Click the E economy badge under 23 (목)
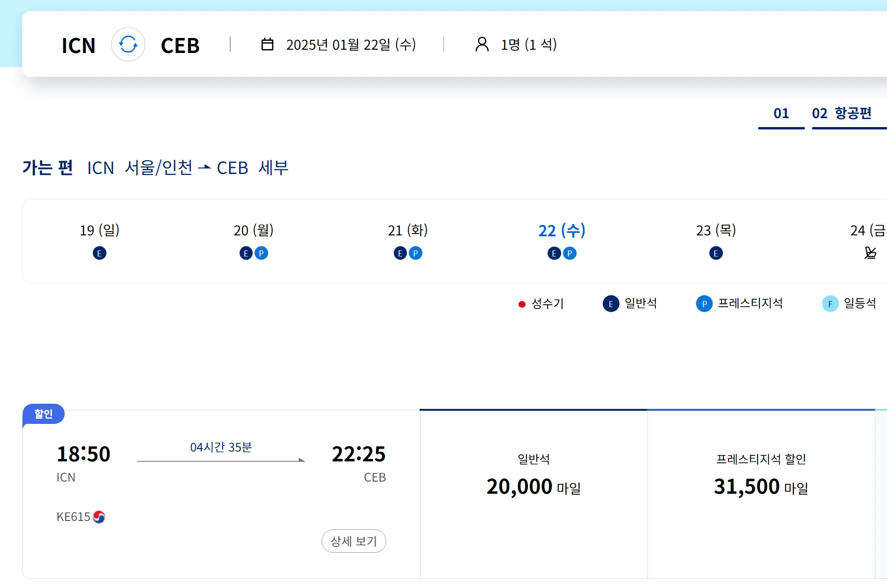Image resolution: width=887 pixels, height=588 pixels. pos(716,253)
